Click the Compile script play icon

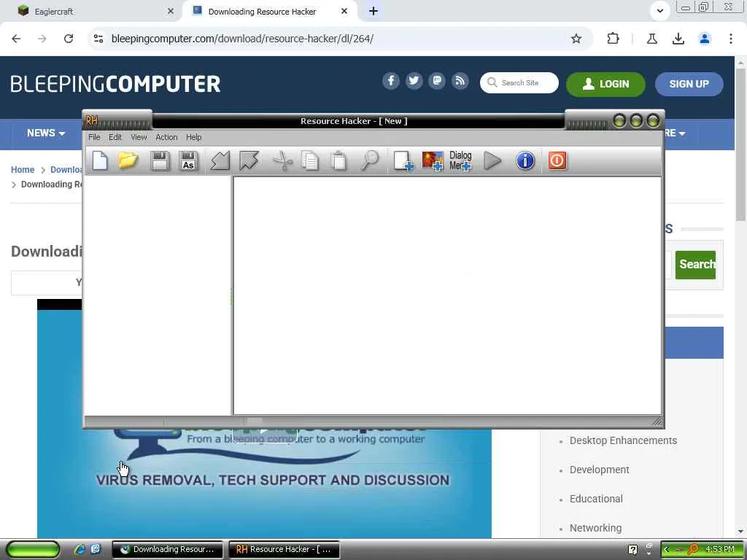pyautogui.click(x=492, y=160)
